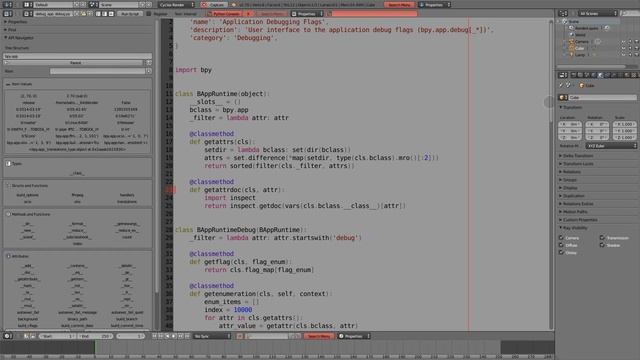Expand the Transform Locks panel
Screen dimensions: 640x360
coord(577,164)
